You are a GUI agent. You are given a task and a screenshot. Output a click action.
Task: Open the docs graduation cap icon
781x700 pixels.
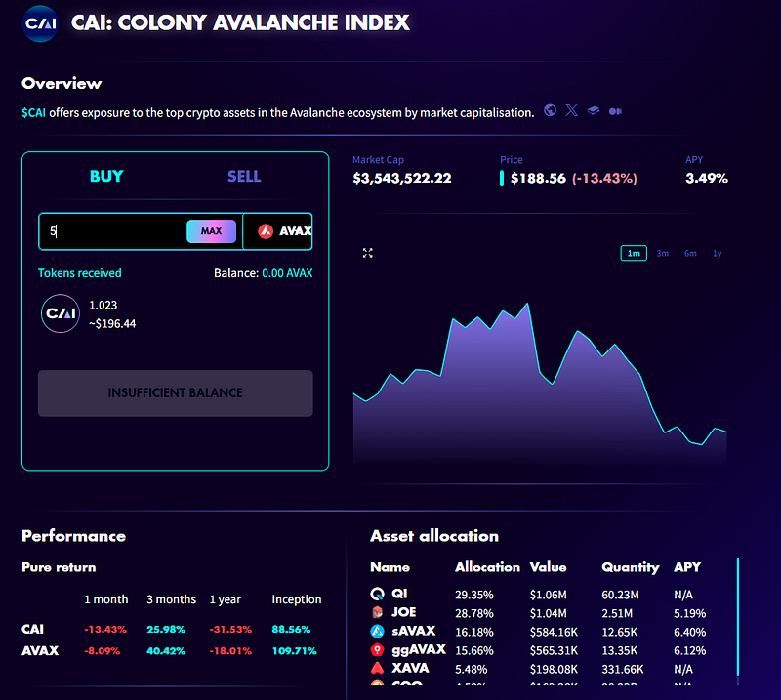point(594,110)
